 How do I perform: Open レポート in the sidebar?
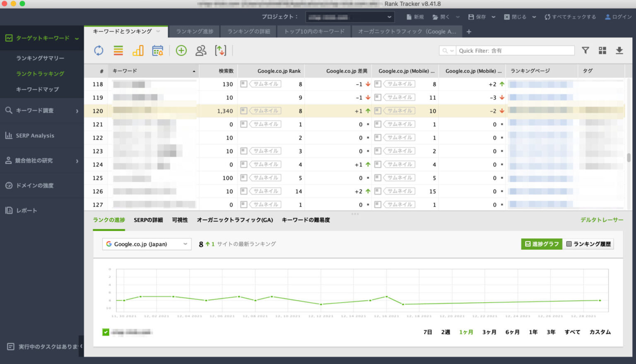click(26, 210)
